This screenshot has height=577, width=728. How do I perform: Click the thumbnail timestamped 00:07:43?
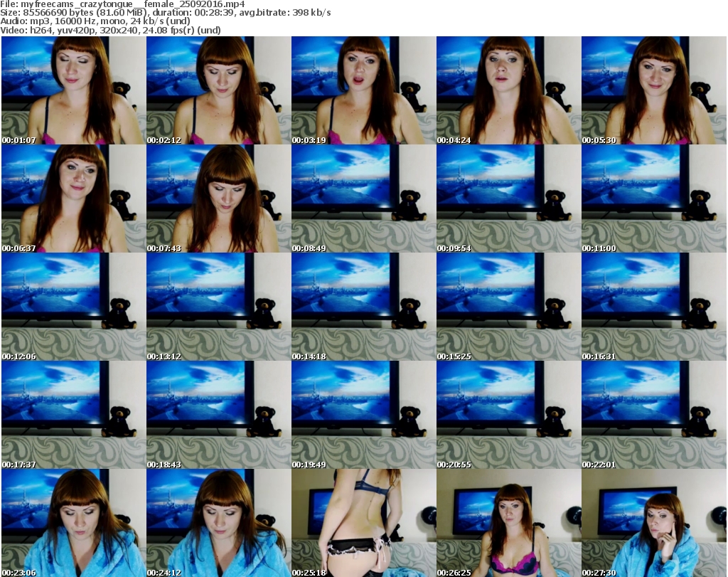(218, 198)
